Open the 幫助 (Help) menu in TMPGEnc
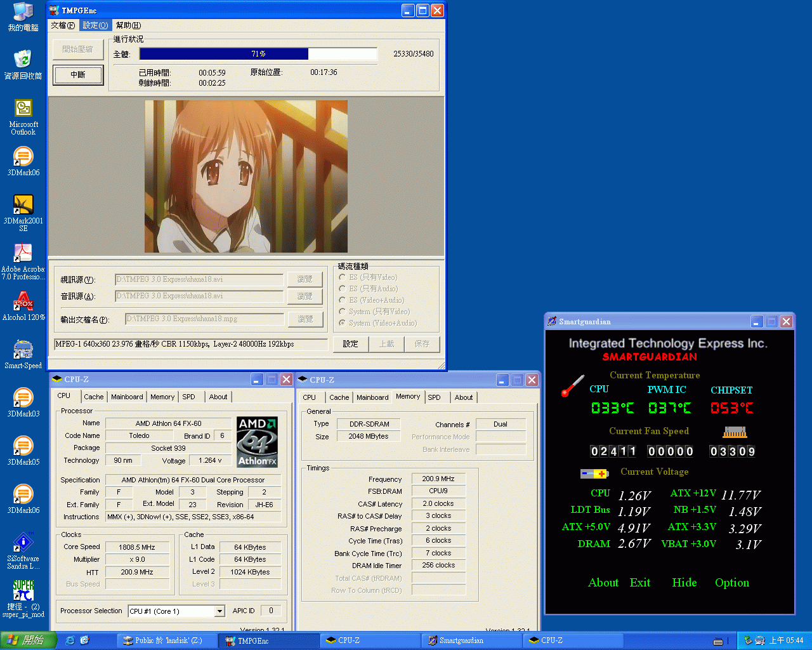 pos(129,25)
